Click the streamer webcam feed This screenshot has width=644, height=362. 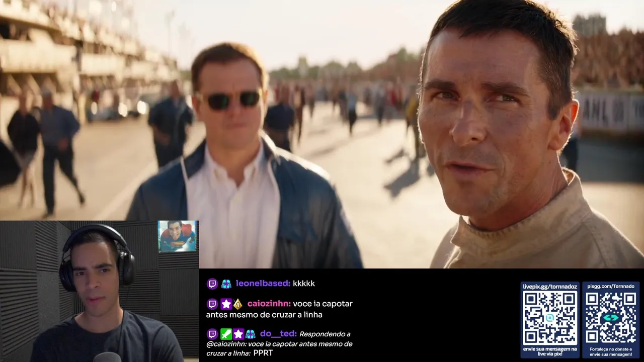click(x=99, y=291)
